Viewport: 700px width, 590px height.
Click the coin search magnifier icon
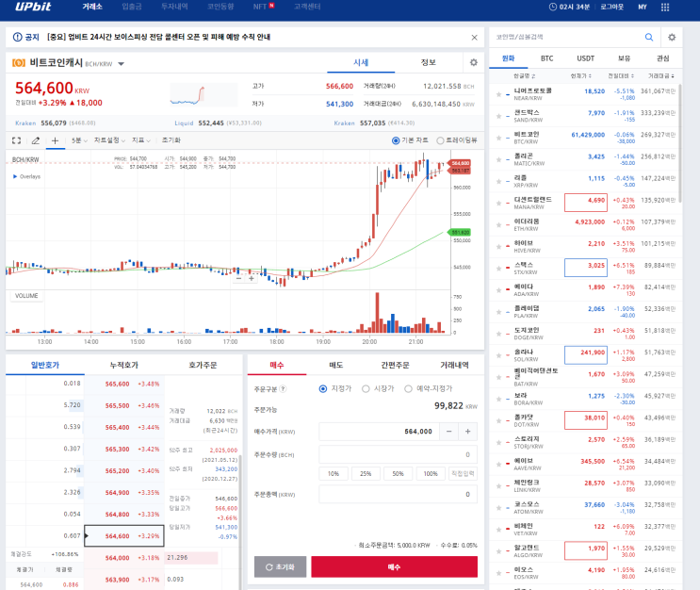point(649,37)
